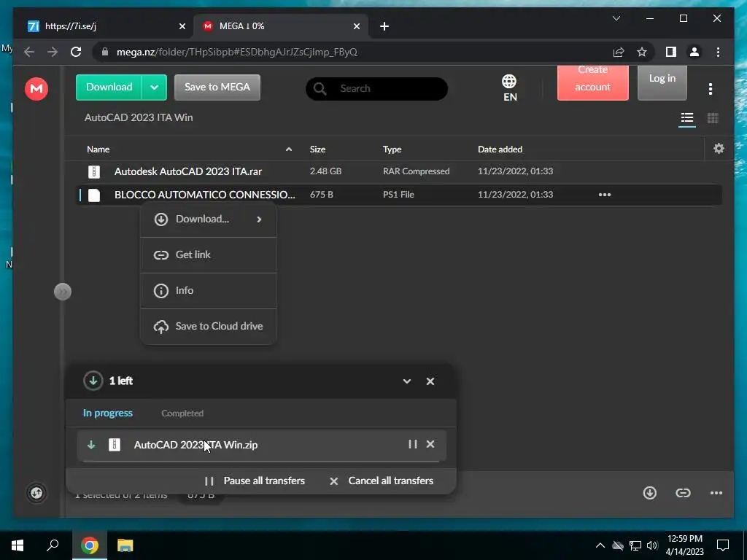Open Chrome three-dot menu
747x560 pixels.
[719, 52]
